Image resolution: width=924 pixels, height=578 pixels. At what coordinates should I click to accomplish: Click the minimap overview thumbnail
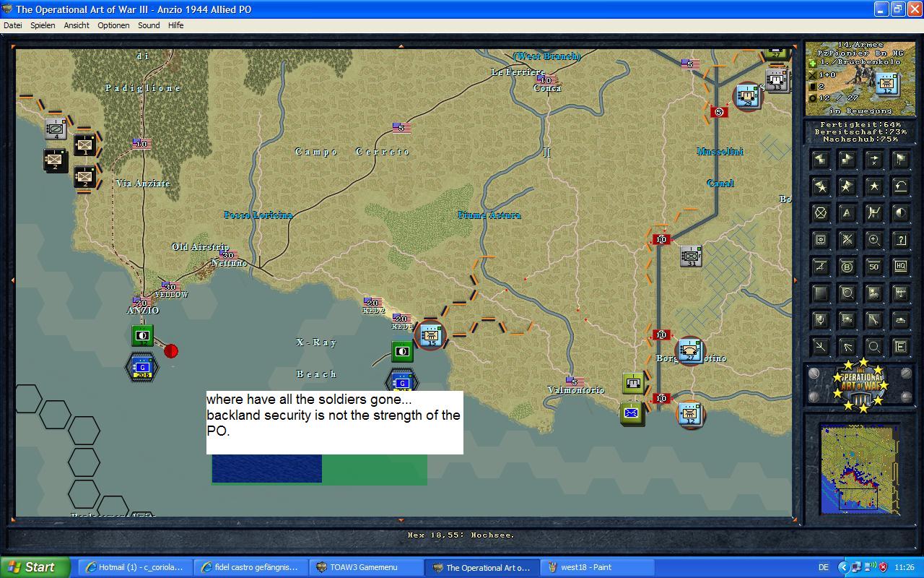(860, 469)
